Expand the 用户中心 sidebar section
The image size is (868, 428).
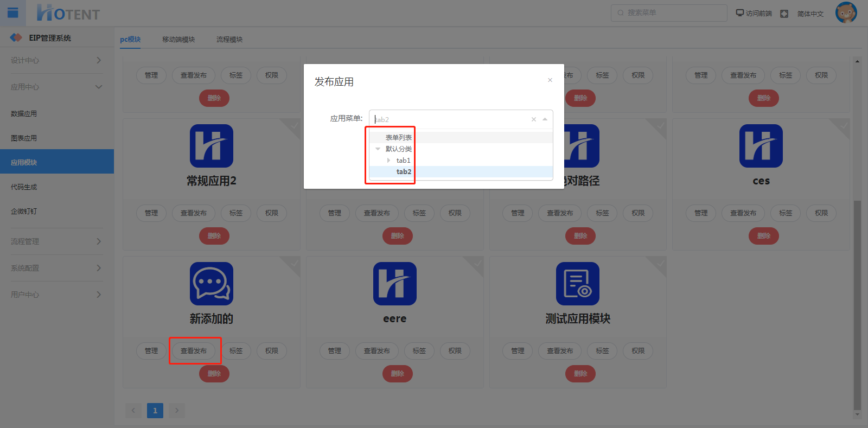pos(57,295)
